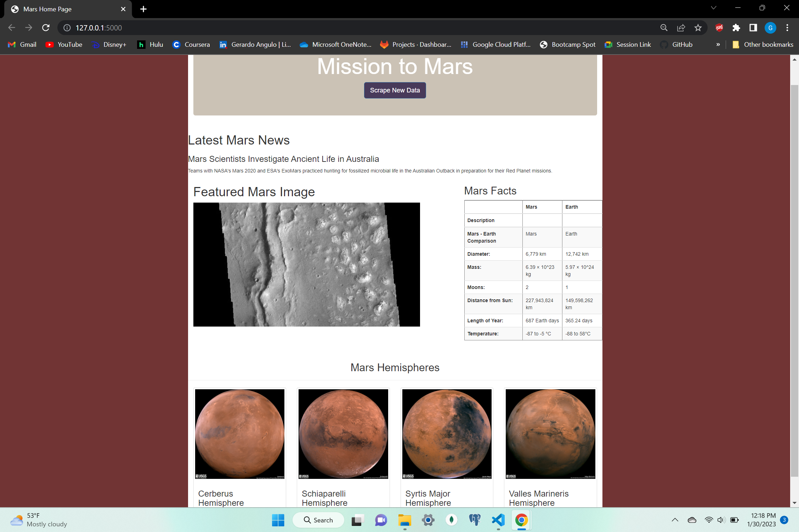The height and width of the screenshot is (532, 799).
Task: Show hidden system tray icons
Action: pos(674,520)
